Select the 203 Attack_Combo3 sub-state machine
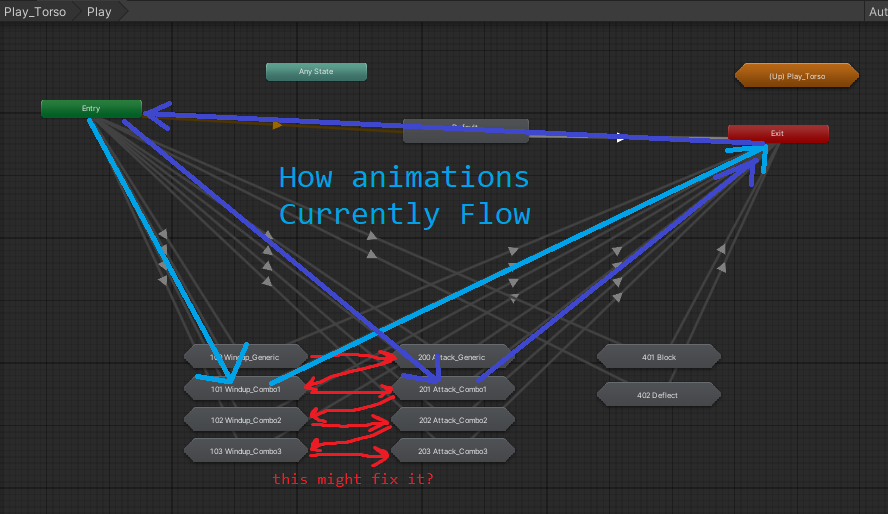Viewport: 888px width, 514px height. click(452, 451)
